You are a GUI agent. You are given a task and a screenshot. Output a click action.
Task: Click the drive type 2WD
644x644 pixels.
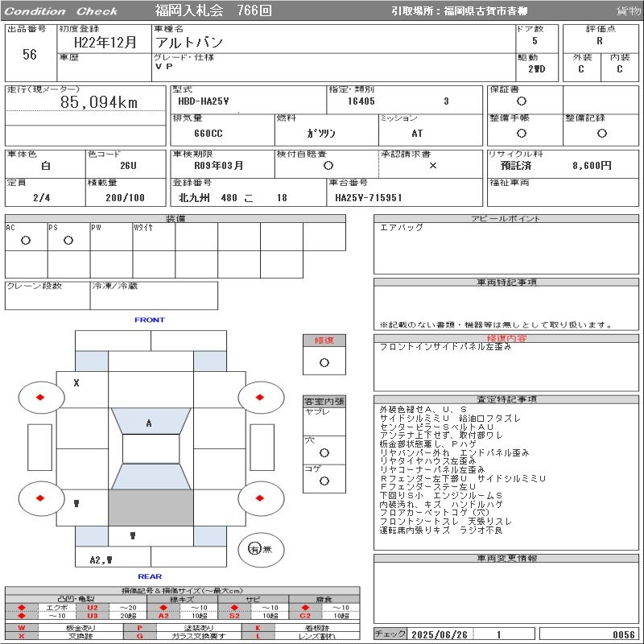[x=537, y=69]
